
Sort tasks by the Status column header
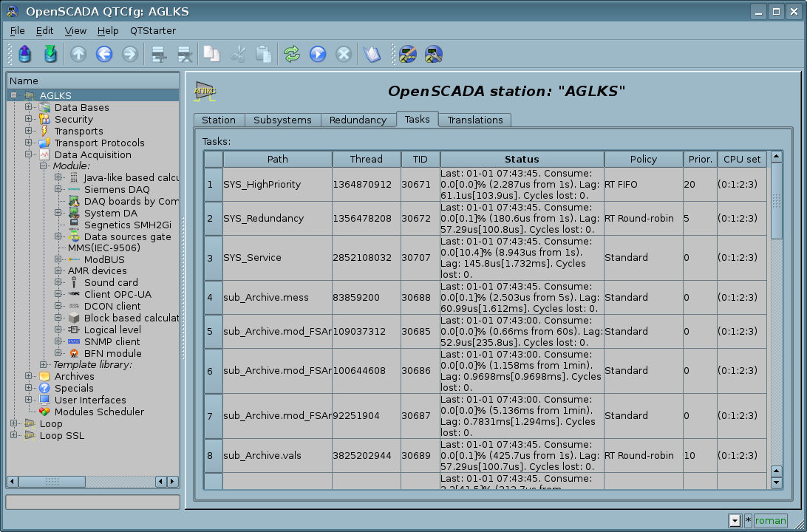point(522,160)
